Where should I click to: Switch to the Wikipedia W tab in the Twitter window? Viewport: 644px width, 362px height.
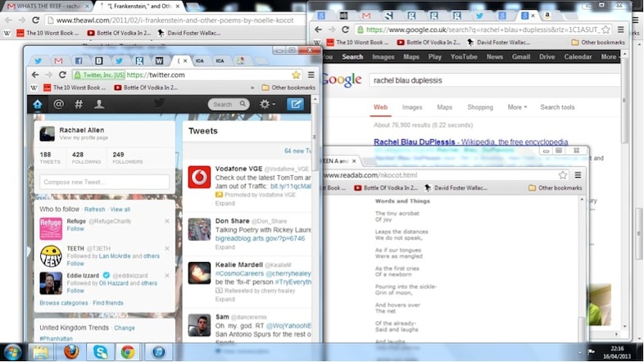pyautogui.click(x=159, y=61)
